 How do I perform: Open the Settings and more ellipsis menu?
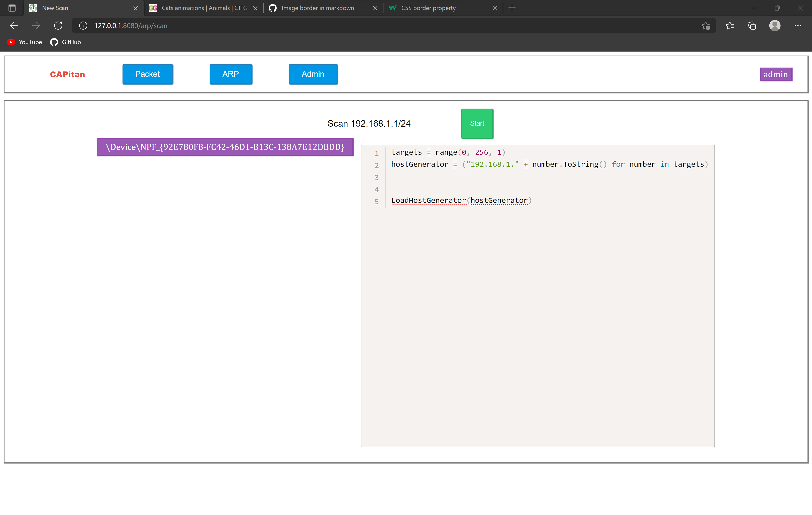pos(797,26)
